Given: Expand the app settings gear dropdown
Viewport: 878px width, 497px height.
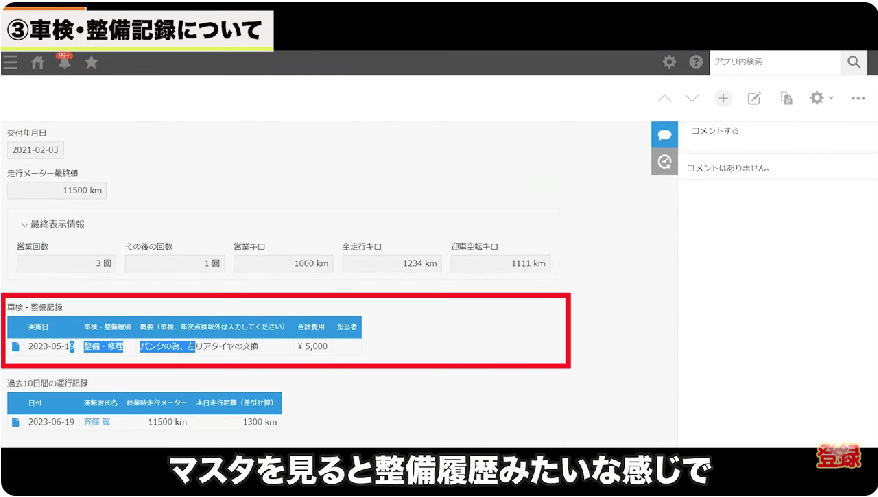Looking at the screenshot, I should click(821, 98).
